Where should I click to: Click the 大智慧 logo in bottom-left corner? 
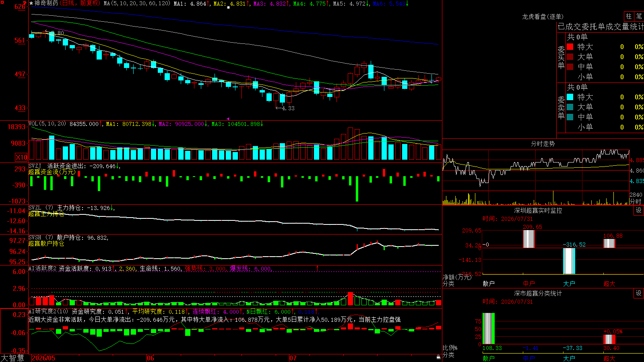pos(12,358)
